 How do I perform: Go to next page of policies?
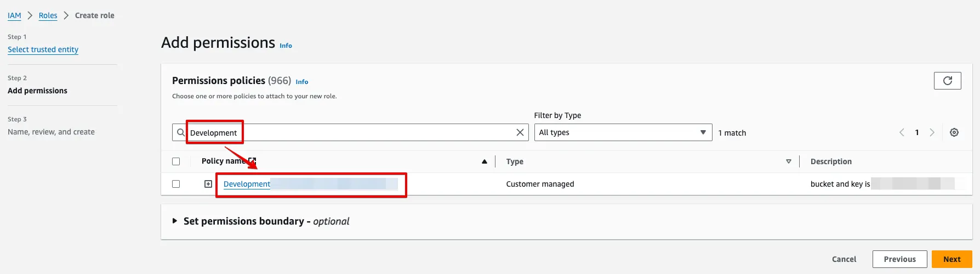[932, 132]
